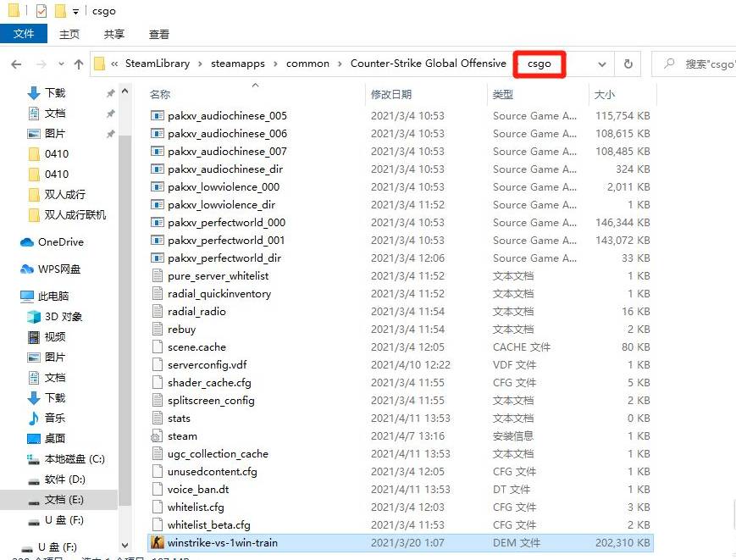The height and width of the screenshot is (560, 736).
Task: Click the navigation pane scroll-down arrow
Action: point(125,546)
